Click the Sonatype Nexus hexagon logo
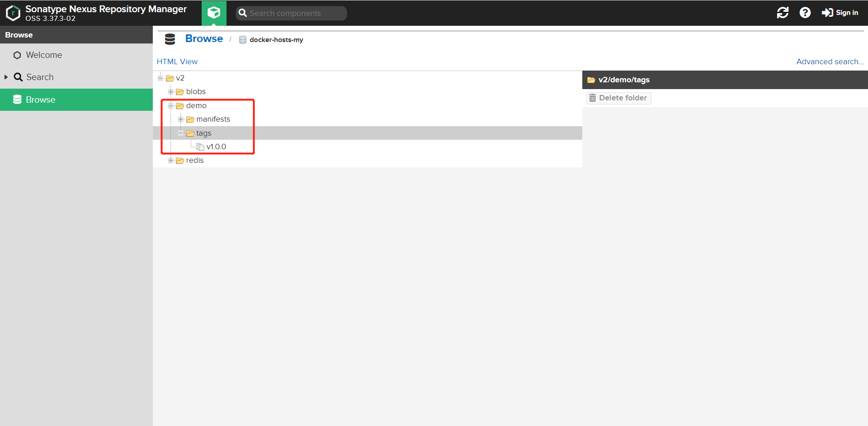This screenshot has width=868, height=426. point(13,13)
